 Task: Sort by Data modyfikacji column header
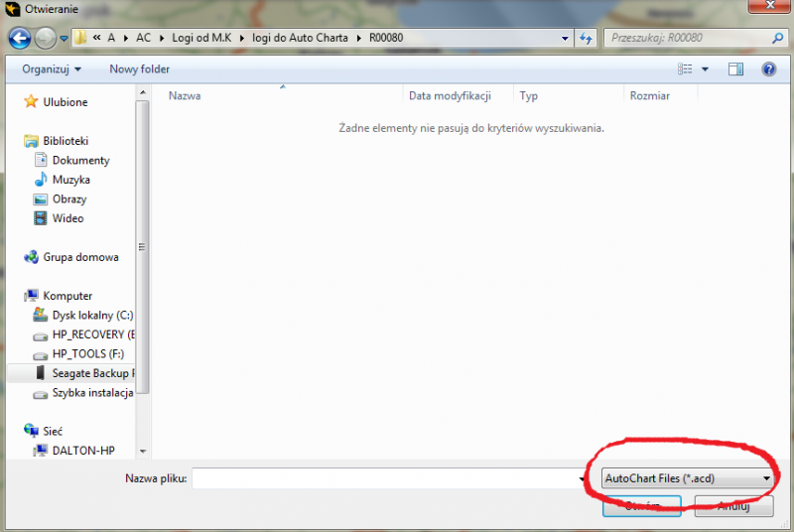tap(450, 96)
